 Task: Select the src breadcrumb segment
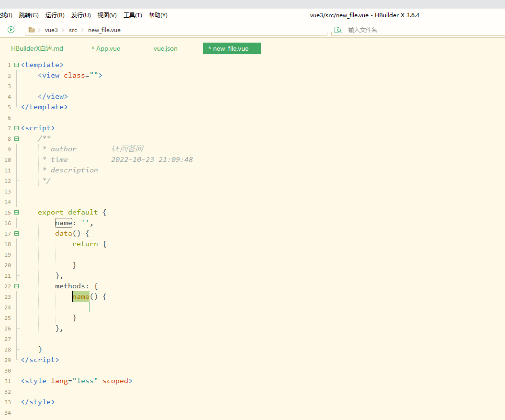[x=73, y=30]
